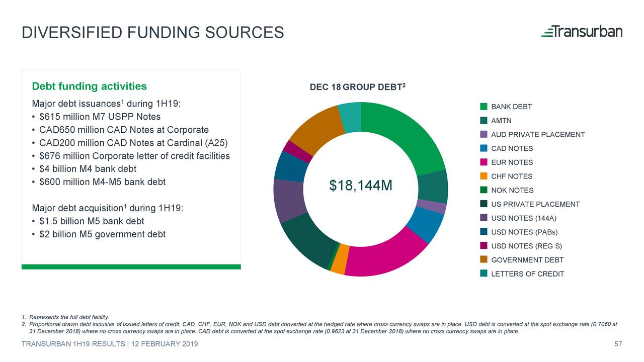Screen dimensions: 644x362
Task: Click the AMTN legend color square
Action: (484, 121)
